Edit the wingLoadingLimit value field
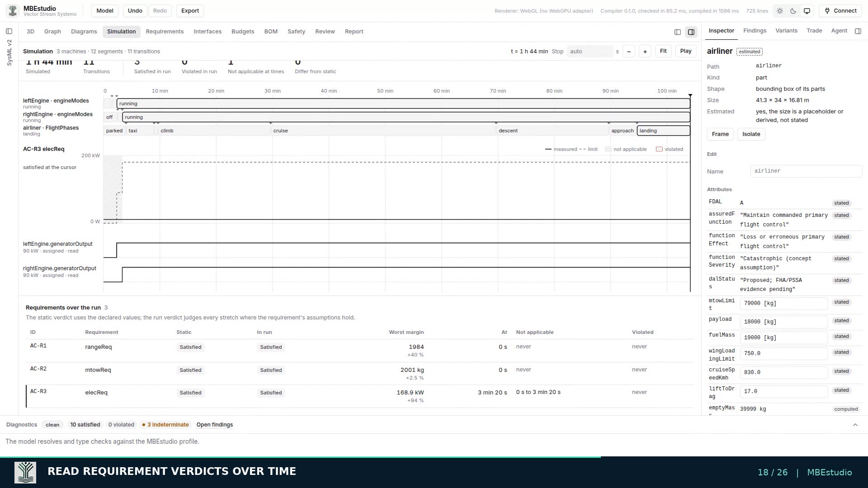The height and width of the screenshot is (488, 868). coord(783,354)
